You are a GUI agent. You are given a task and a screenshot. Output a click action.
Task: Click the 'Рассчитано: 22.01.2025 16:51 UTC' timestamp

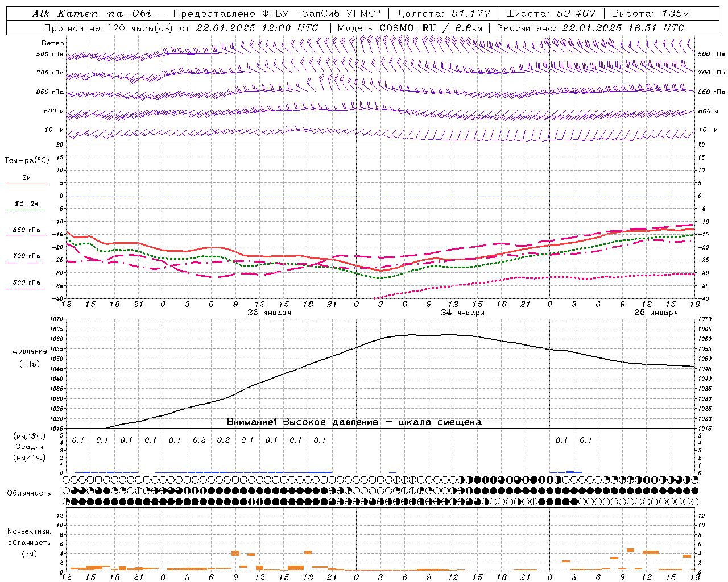(590, 28)
